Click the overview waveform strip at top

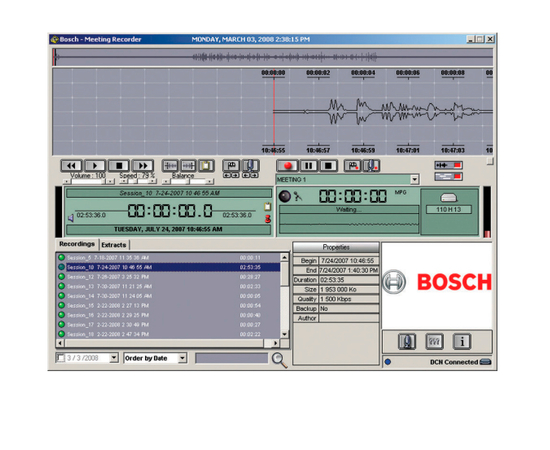point(273,57)
